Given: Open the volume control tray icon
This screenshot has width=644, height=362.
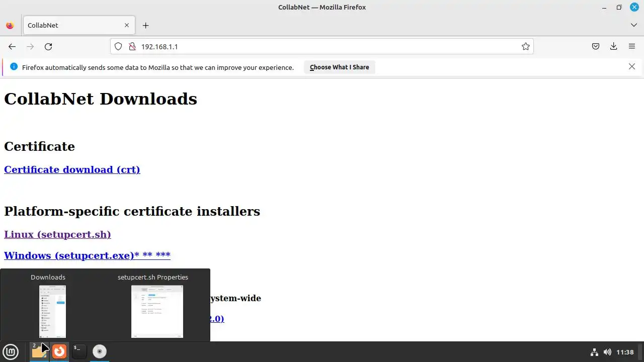Looking at the screenshot, I should pos(607,352).
